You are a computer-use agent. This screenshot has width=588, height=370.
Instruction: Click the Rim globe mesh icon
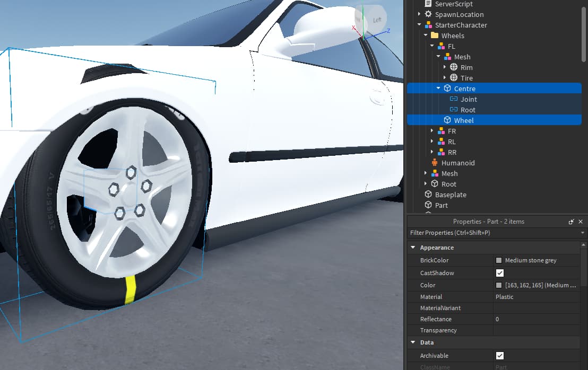pyautogui.click(x=454, y=67)
